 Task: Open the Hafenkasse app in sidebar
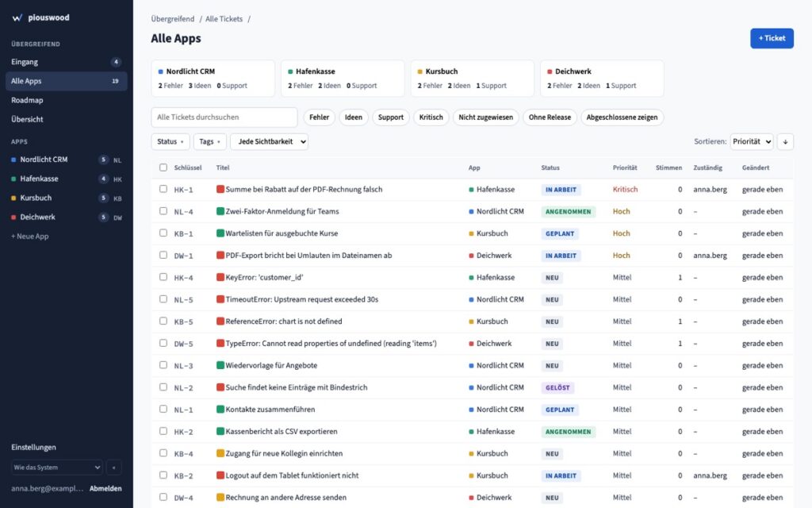67,179
